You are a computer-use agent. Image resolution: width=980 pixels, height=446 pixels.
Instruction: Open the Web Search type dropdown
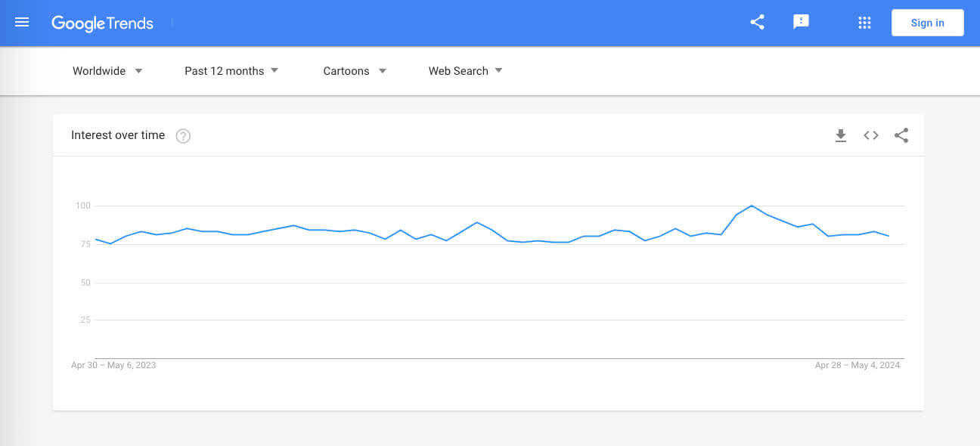point(465,71)
